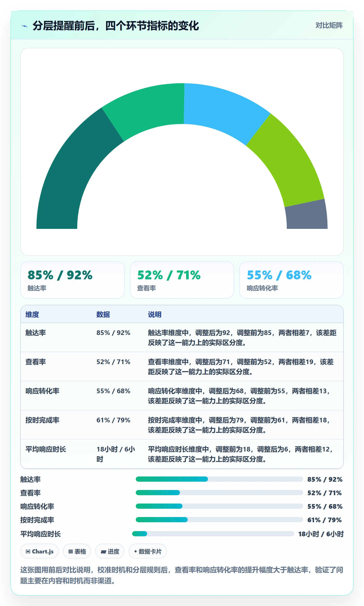Click the 进度 tag chip
Screen dimensions: 364x606
110,551
